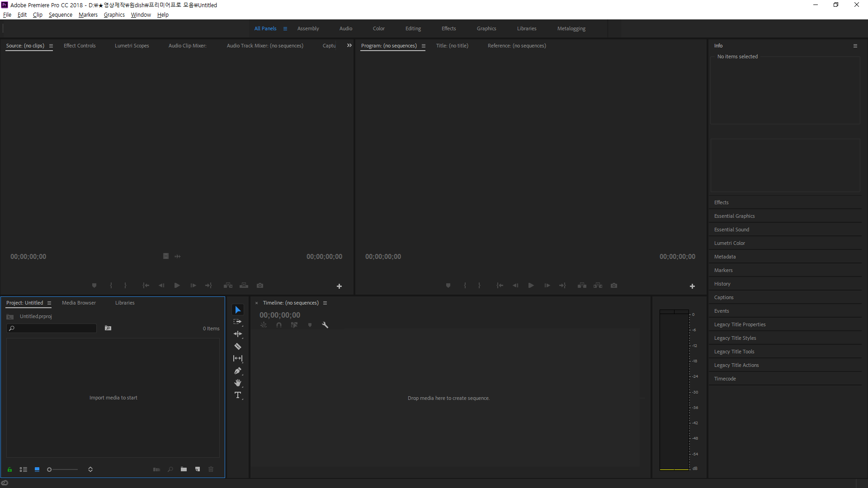Select the Type tool

(x=238, y=395)
